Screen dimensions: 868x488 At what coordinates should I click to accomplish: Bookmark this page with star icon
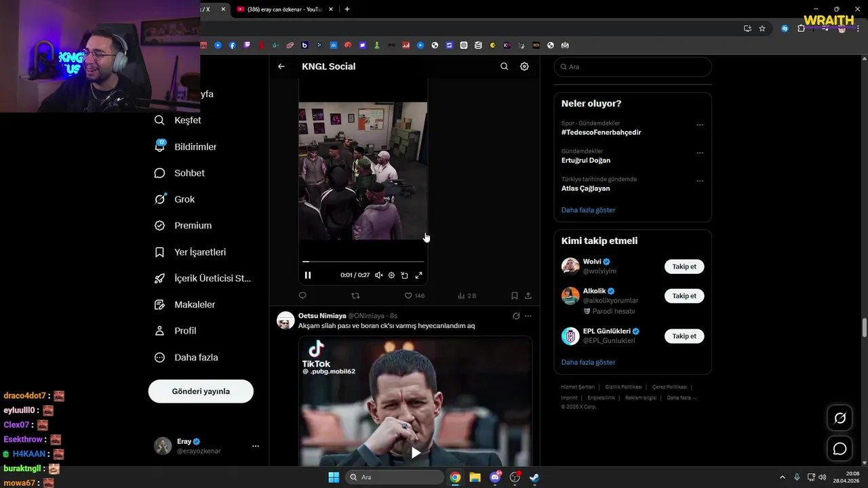762,28
